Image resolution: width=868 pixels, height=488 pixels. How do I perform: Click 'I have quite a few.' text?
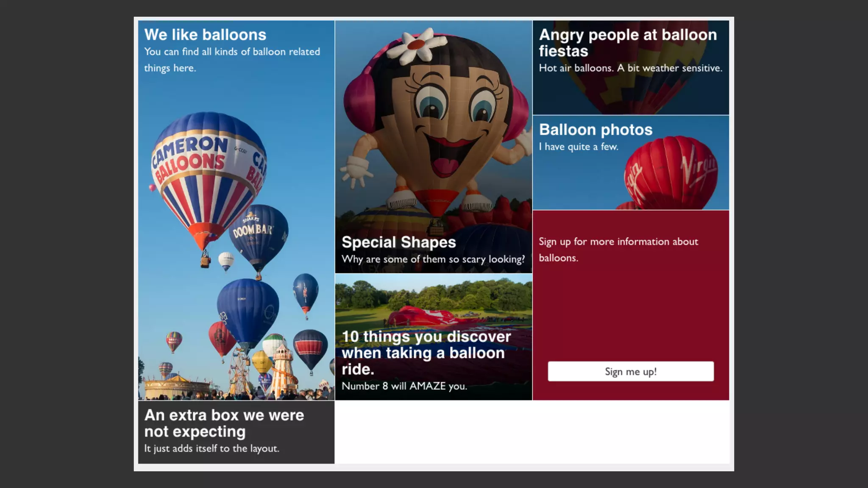(x=579, y=147)
